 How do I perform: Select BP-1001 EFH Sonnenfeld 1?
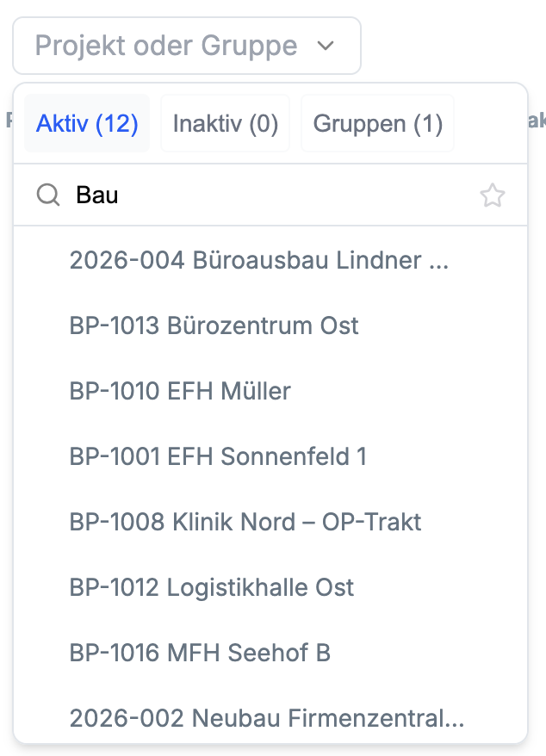[218, 456]
